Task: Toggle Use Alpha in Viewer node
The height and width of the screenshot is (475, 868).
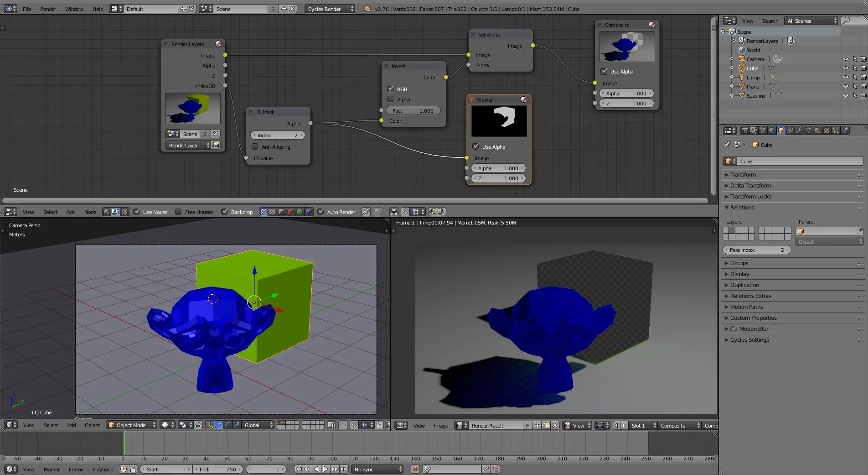Action: tap(476, 146)
